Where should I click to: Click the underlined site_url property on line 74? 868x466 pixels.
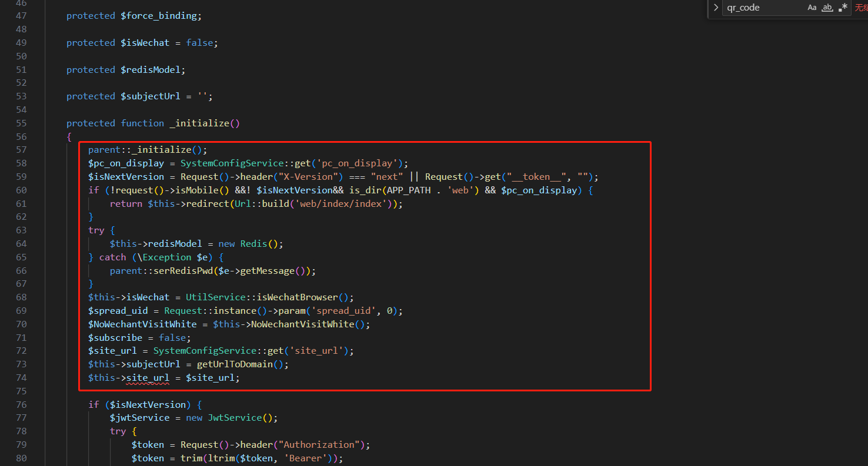coord(148,378)
